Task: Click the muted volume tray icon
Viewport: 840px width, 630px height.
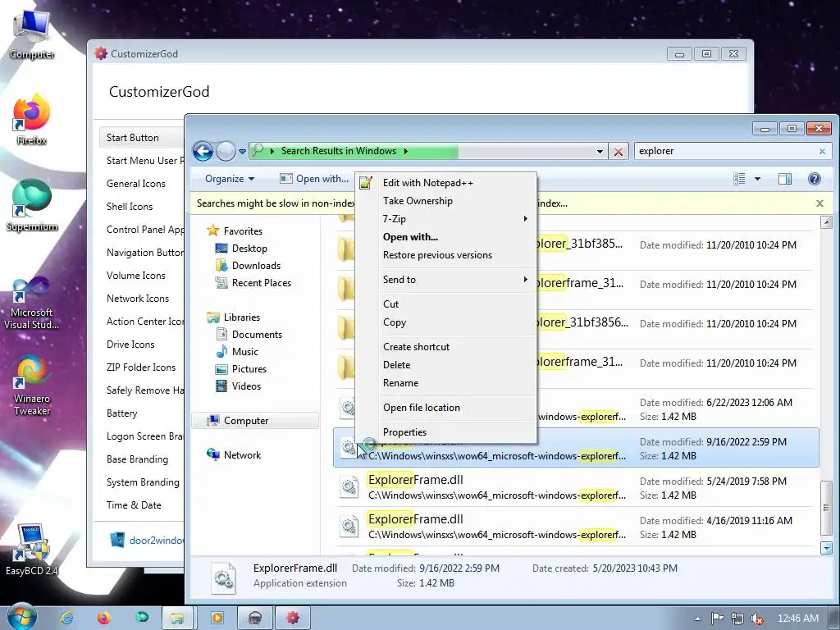Action: pos(757,619)
